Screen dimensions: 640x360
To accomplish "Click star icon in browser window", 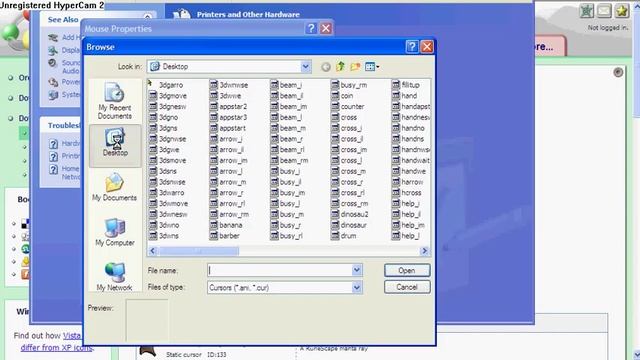I will pos(622,11).
